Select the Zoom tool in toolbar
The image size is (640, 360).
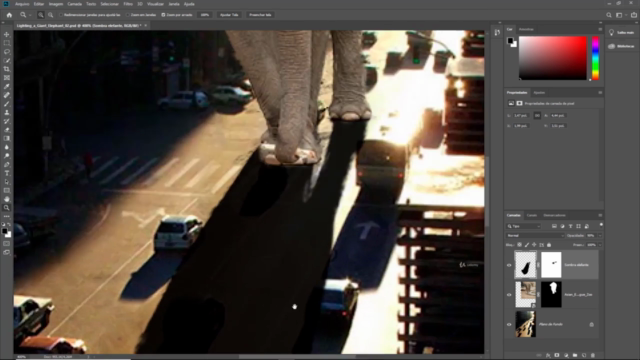(7, 208)
